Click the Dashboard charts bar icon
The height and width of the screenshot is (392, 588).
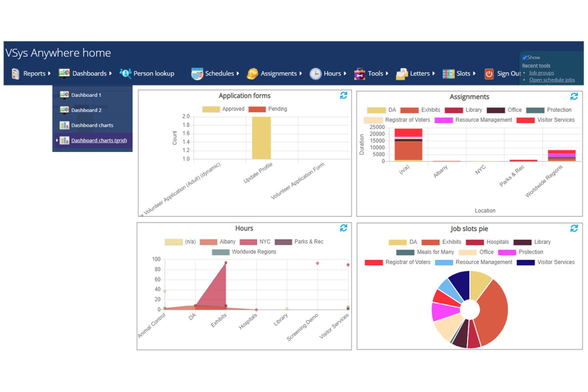click(x=64, y=125)
